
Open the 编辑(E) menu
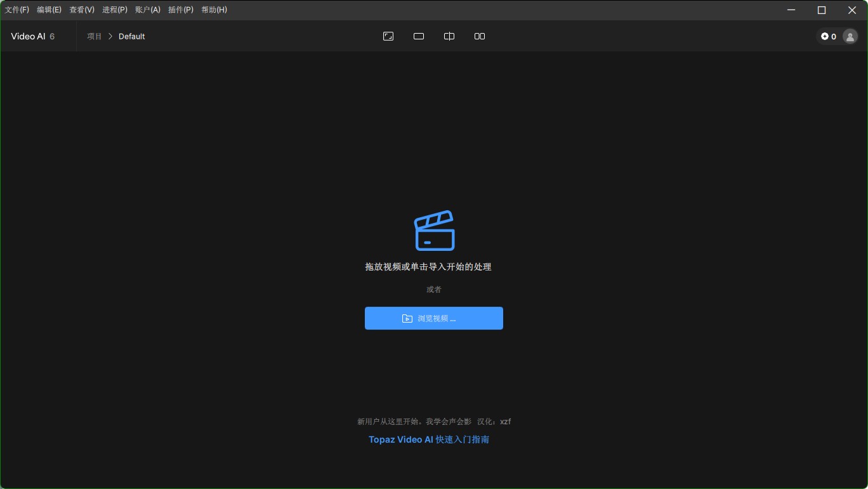(49, 10)
